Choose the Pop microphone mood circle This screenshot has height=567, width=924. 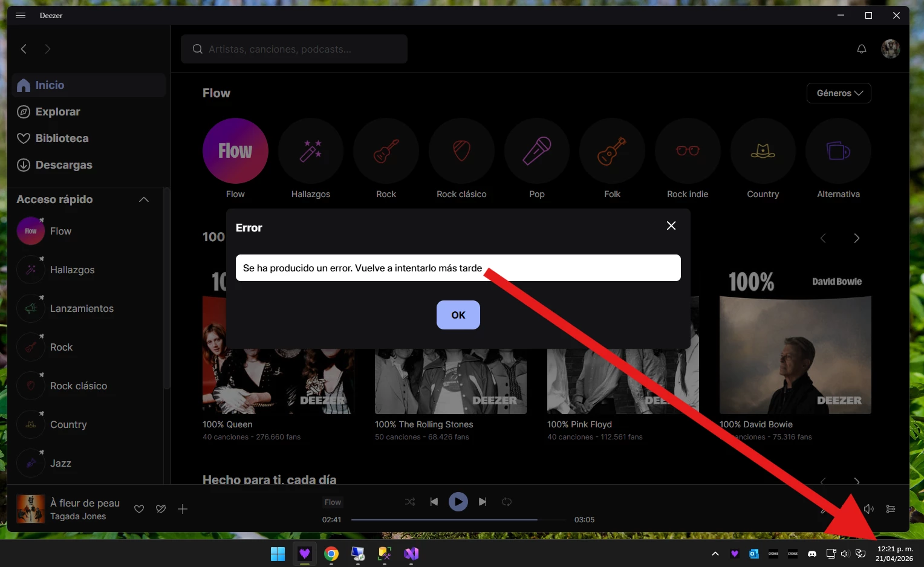pos(537,151)
